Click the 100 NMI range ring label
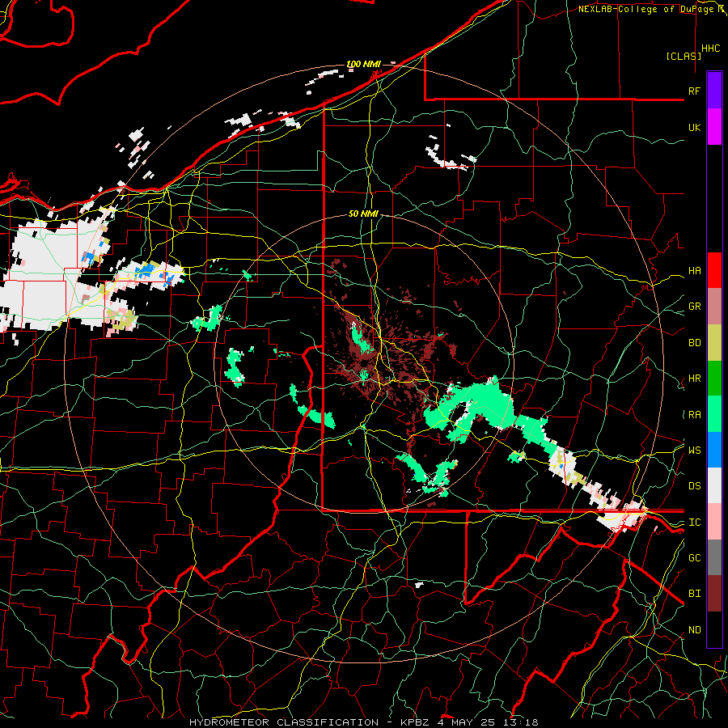The height and width of the screenshot is (728, 728). 363,64
